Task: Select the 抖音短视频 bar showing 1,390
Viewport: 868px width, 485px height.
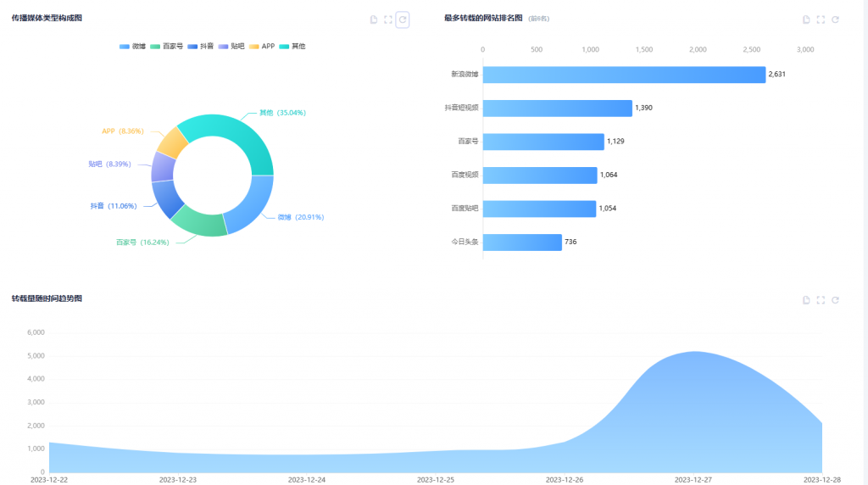Action: click(558, 108)
